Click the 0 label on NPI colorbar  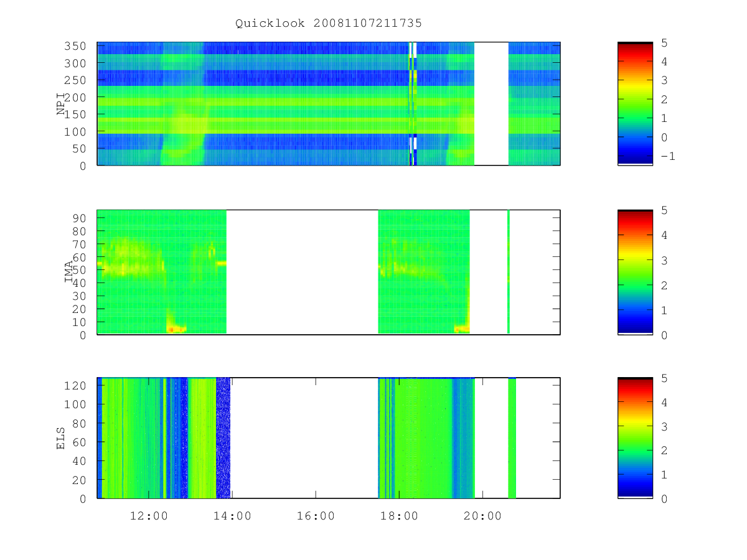[664, 138]
